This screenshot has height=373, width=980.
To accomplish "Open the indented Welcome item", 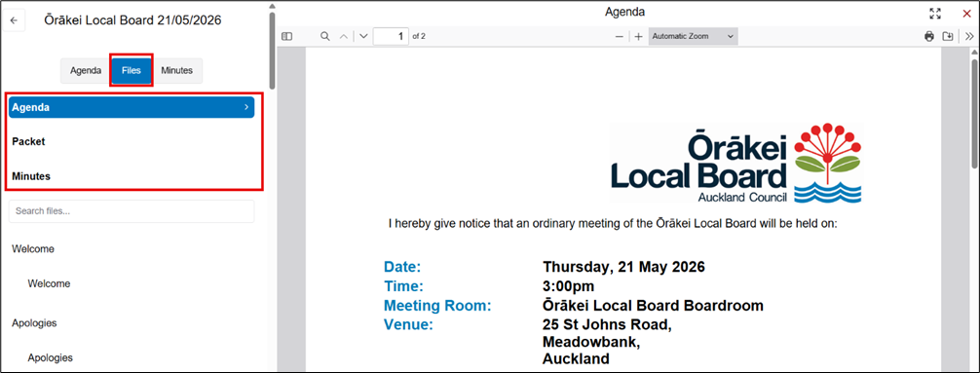I will pyautogui.click(x=49, y=283).
